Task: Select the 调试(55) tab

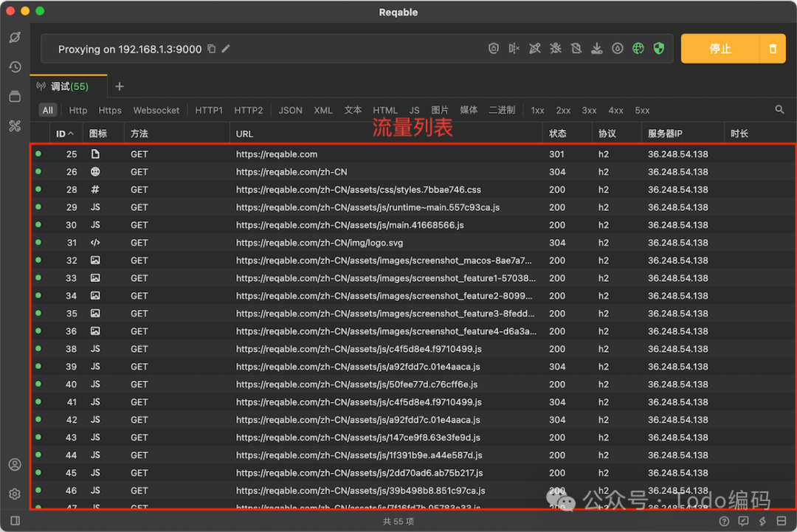Action: 69,86
